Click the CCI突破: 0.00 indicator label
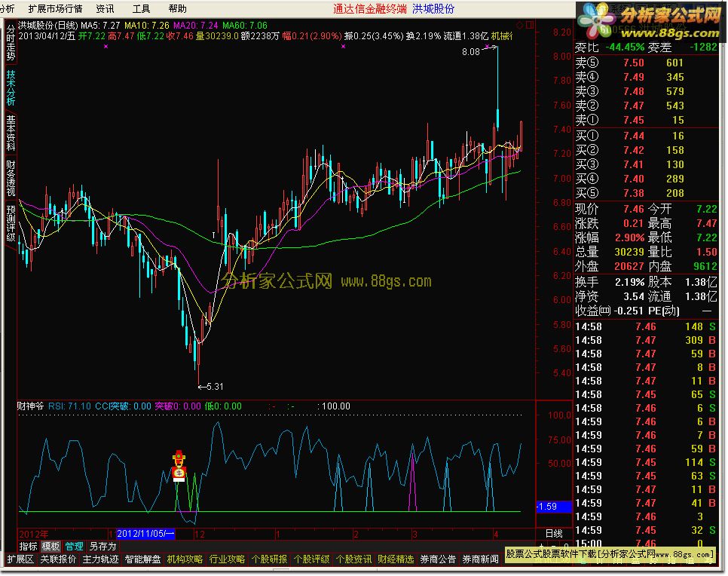This screenshot has width=728, height=576. click(x=123, y=406)
